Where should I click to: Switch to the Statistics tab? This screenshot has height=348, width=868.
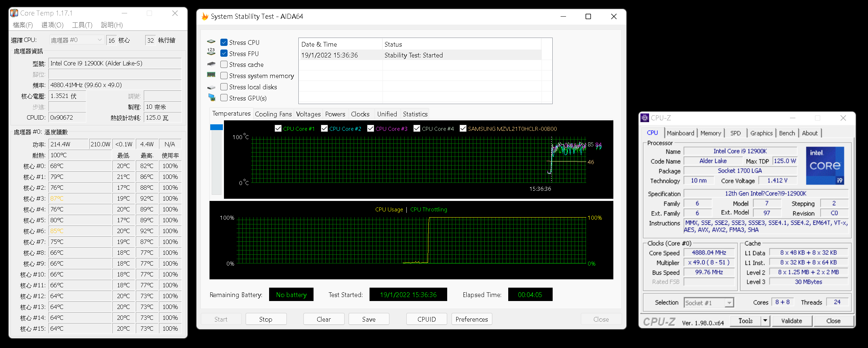415,114
